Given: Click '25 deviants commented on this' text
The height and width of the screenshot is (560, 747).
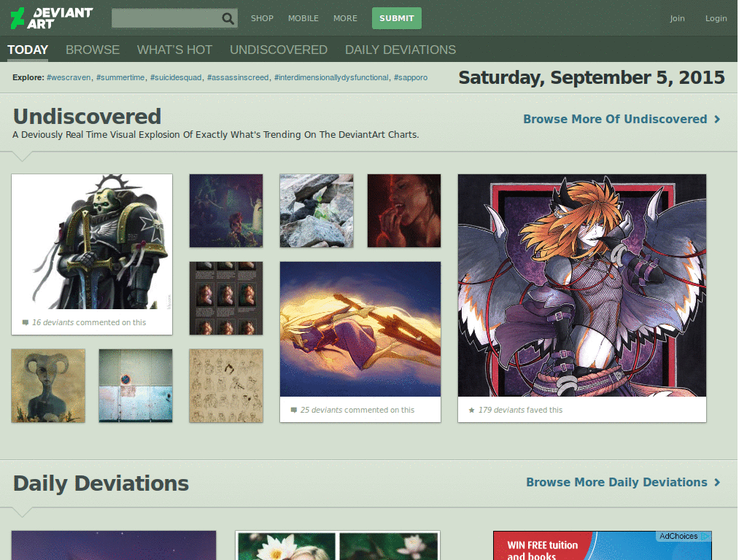Looking at the screenshot, I should point(357,410).
